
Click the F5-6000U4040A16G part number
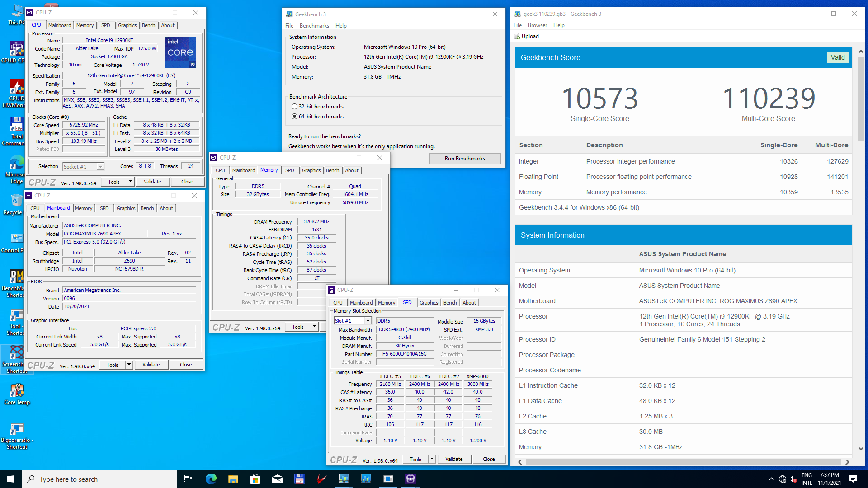404,354
